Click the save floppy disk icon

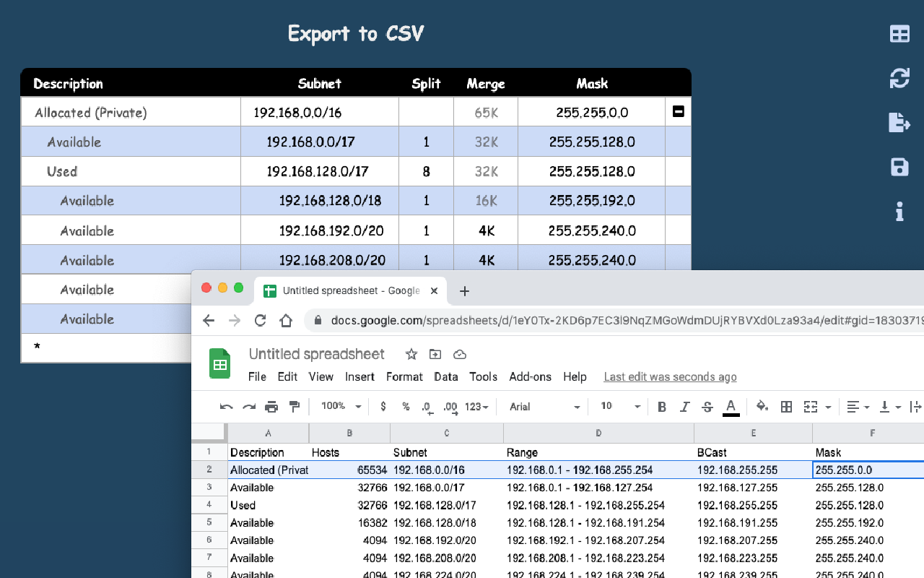[x=899, y=168]
